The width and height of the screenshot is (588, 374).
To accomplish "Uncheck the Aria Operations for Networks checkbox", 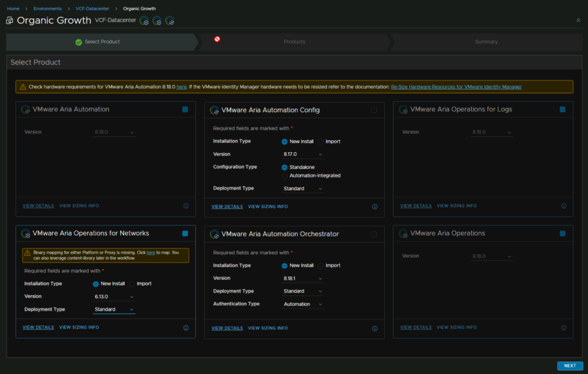I will (185, 234).
